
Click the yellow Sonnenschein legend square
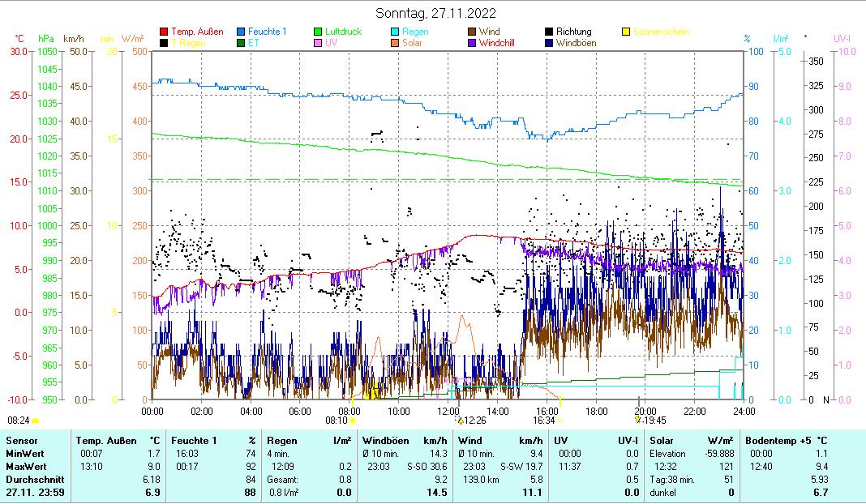coord(626,32)
